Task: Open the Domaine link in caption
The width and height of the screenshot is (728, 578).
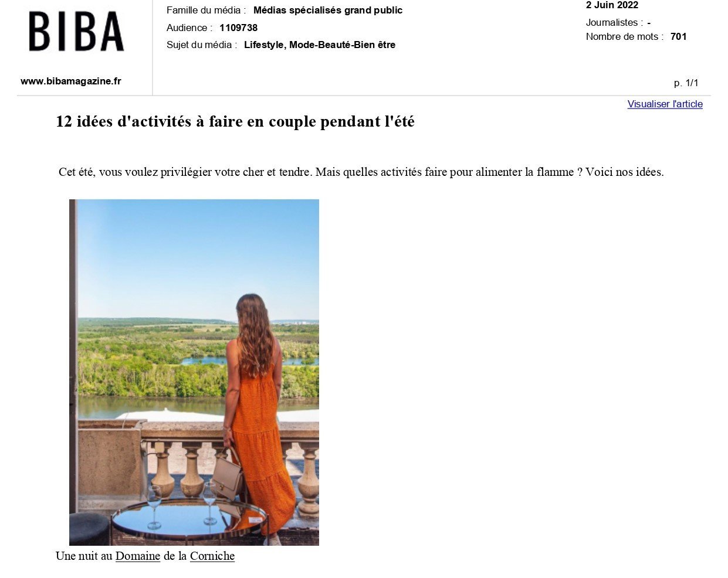Action: coord(138,556)
